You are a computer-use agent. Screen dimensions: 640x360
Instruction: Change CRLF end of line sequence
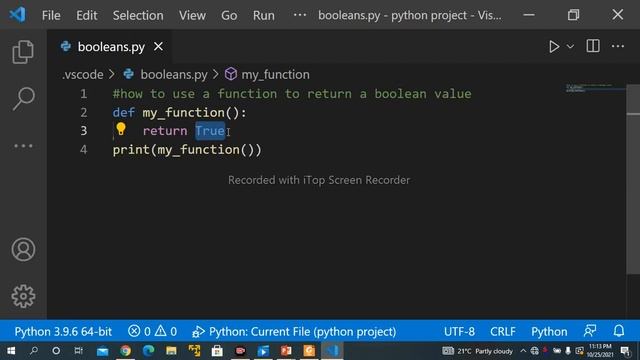(503, 331)
